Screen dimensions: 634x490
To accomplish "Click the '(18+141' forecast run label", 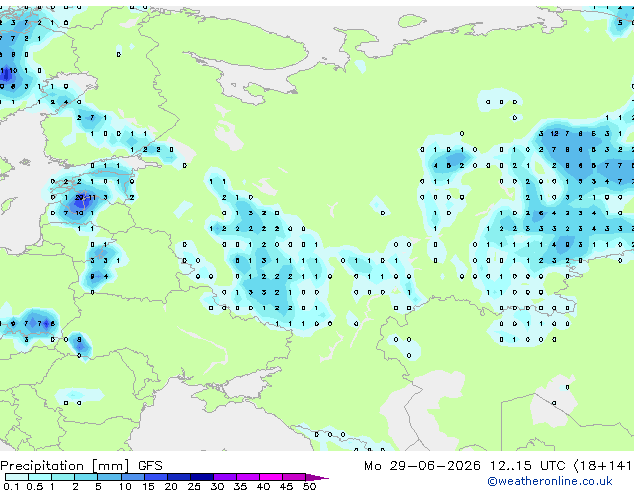I will pyautogui.click(x=603, y=466).
